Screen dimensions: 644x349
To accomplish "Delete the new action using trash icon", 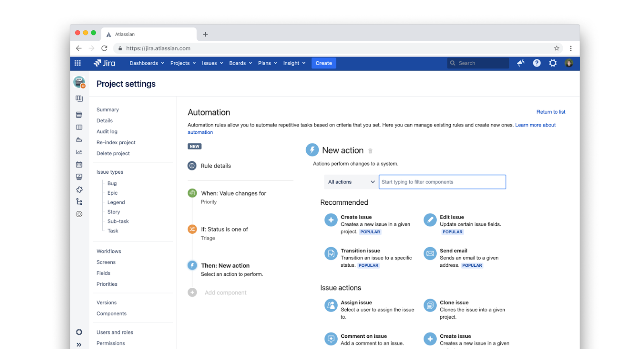I will point(370,151).
